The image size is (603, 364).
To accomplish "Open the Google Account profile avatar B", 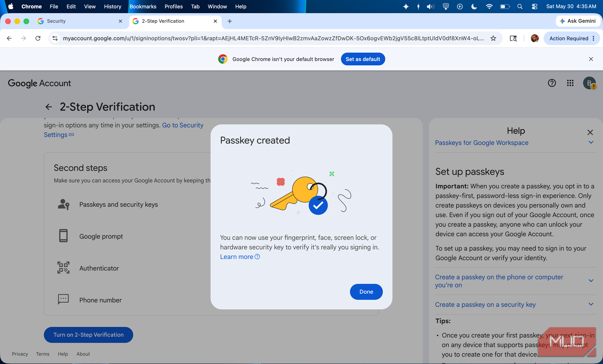I will [x=589, y=83].
